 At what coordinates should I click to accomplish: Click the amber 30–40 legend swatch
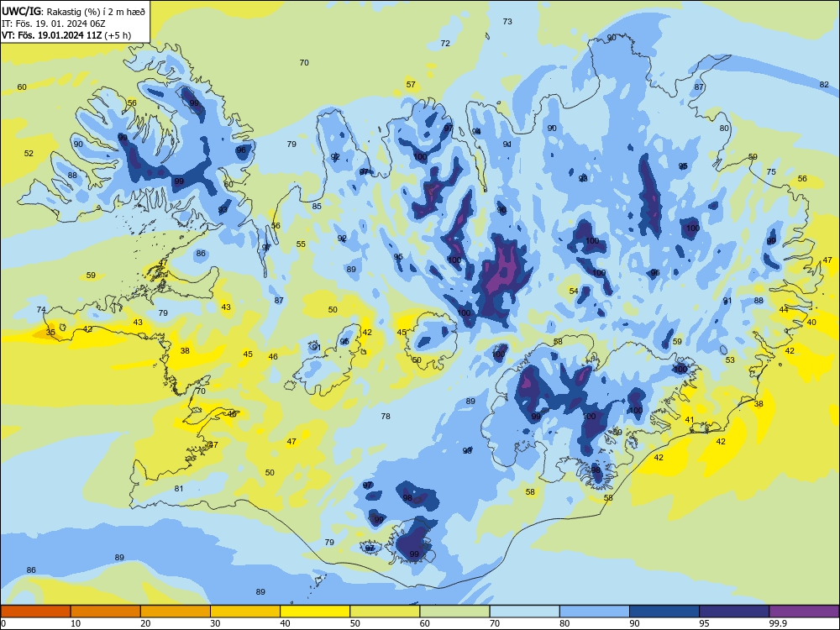pyautogui.click(x=245, y=612)
